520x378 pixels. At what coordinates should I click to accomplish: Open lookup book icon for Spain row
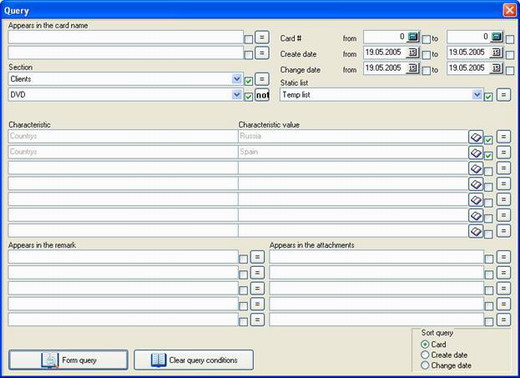[x=476, y=153]
